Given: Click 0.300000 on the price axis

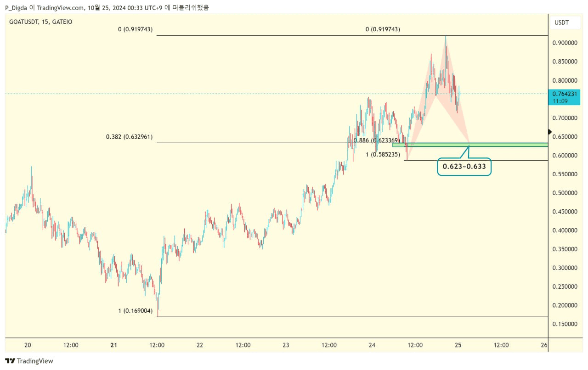Looking at the screenshot, I should point(565,268).
